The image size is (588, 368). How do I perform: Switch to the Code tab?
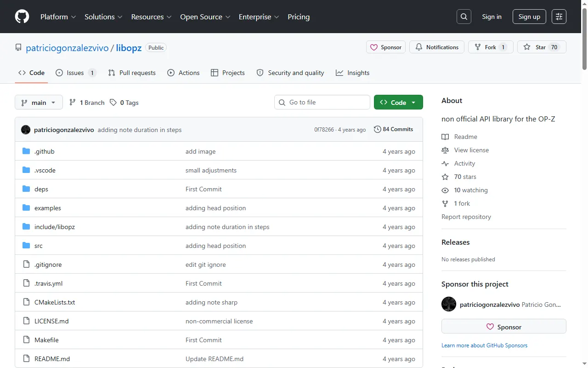click(x=31, y=73)
